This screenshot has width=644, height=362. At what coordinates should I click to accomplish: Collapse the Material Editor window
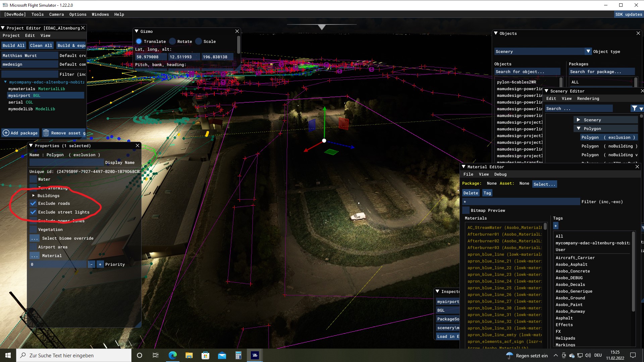click(x=464, y=167)
